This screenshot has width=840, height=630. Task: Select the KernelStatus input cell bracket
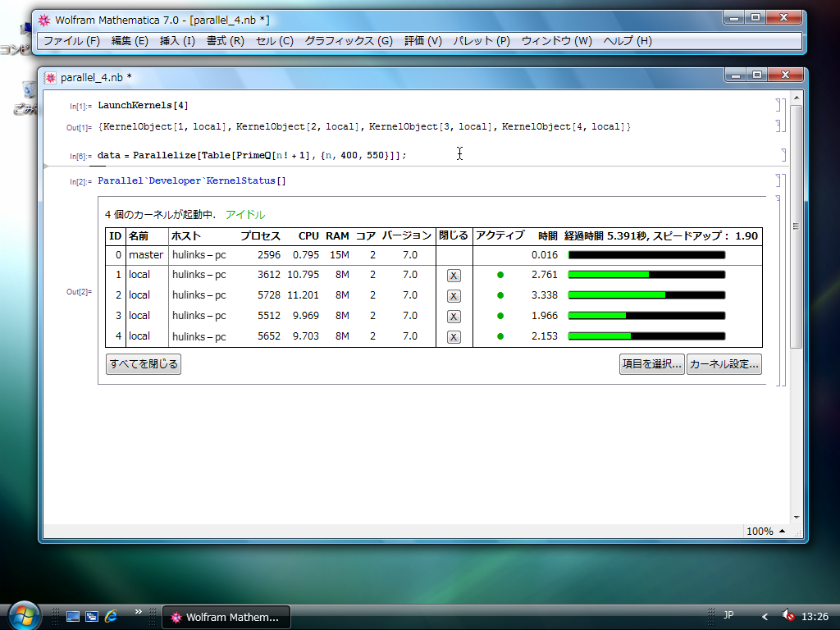[x=778, y=180]
